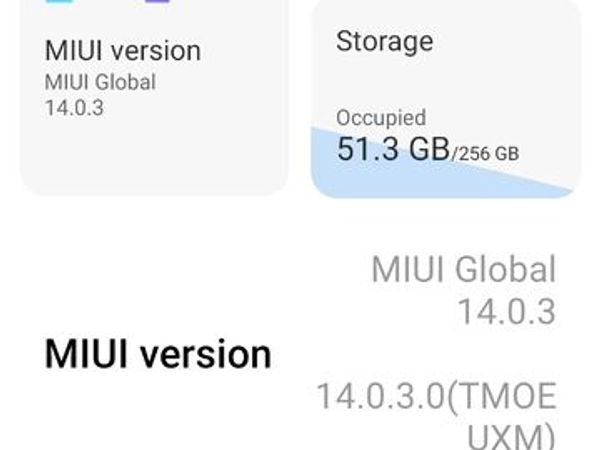Tap the word 'version' in bold row label
Screen dimensions: 600x450
point(206,354)
